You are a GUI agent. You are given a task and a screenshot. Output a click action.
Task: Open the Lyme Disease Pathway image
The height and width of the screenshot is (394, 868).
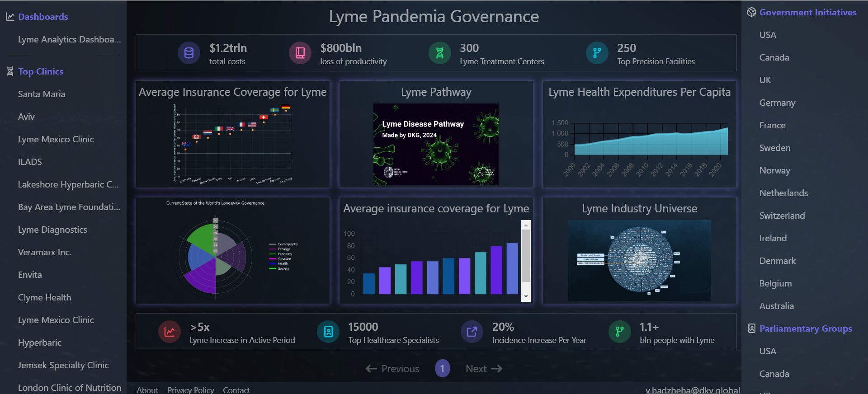click(436, 144)
